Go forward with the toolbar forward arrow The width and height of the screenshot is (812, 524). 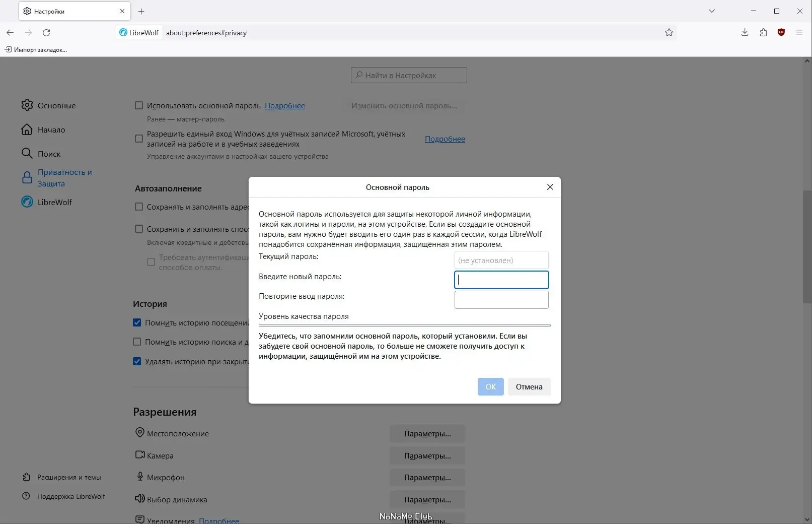pos(28,33)
